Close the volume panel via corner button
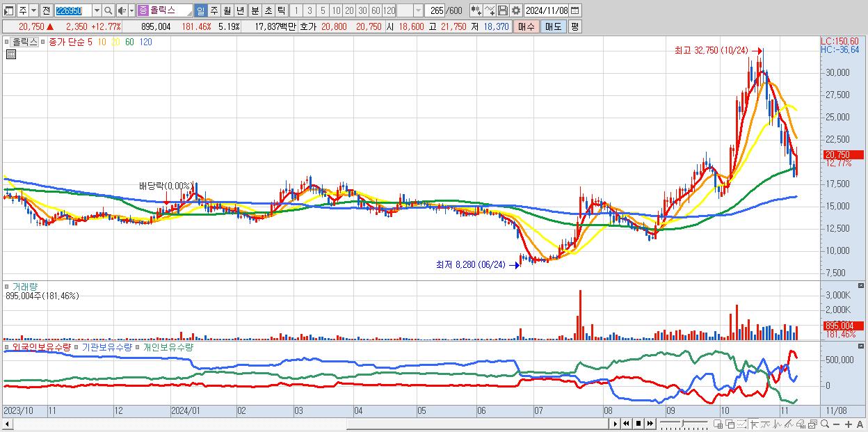 [x=862, y=285]
